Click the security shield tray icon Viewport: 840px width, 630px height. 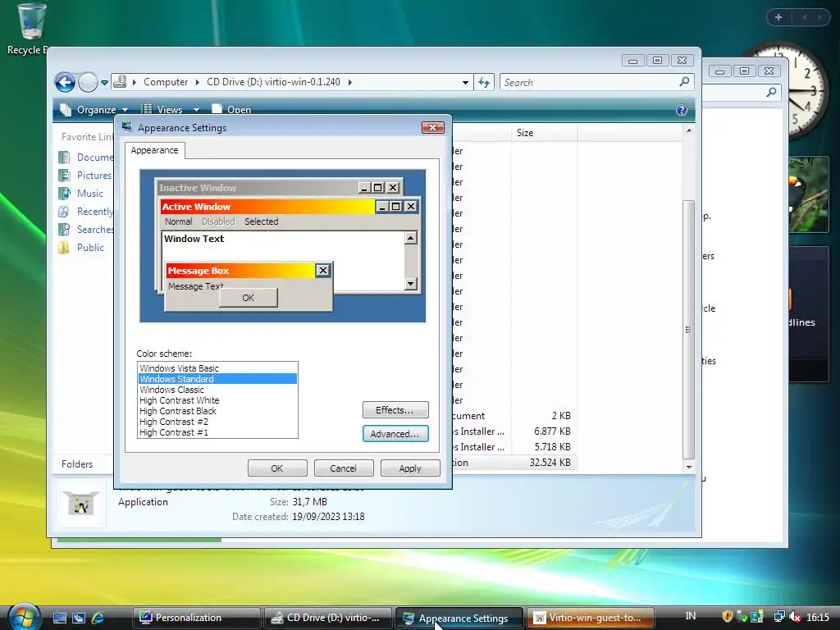coord(728,617)
